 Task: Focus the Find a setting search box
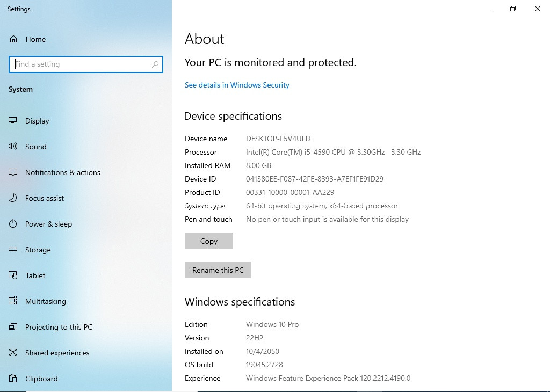coord(81,64)
